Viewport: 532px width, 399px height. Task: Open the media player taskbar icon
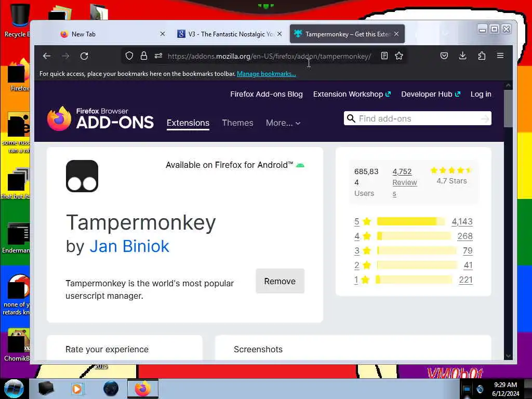(77, 389)
